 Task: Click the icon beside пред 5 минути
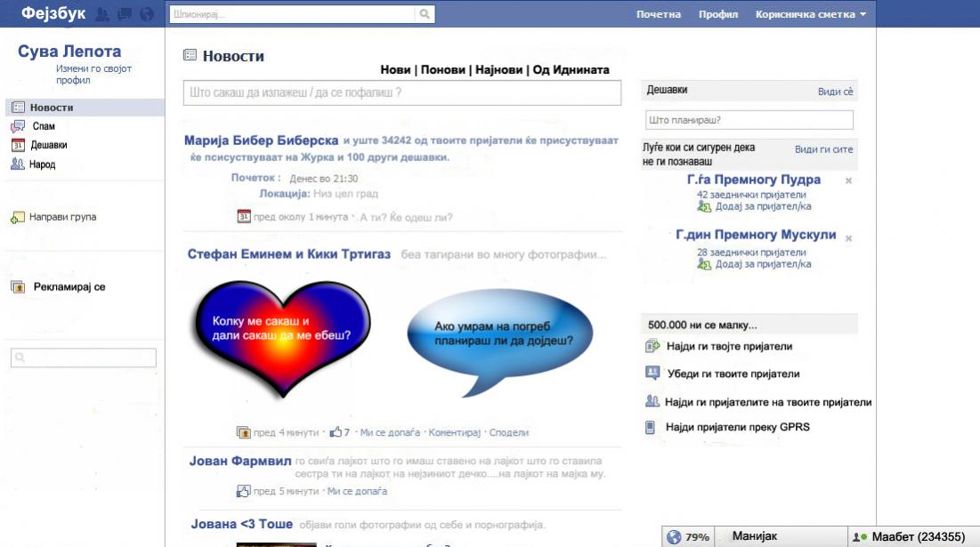[x=243, y=491]
